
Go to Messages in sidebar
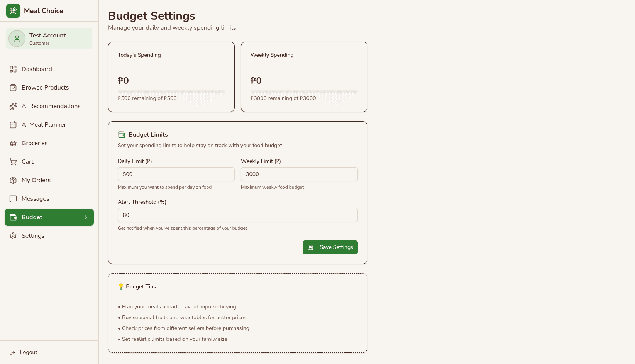(x=36, y=199)
